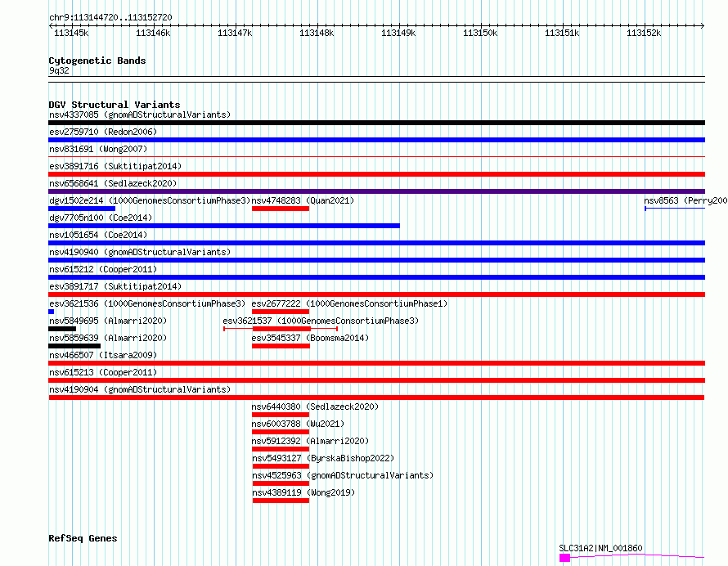The image size is (728, 566).
Task: Click the blue bar under esv2759710
Action: tap(376, 140)
